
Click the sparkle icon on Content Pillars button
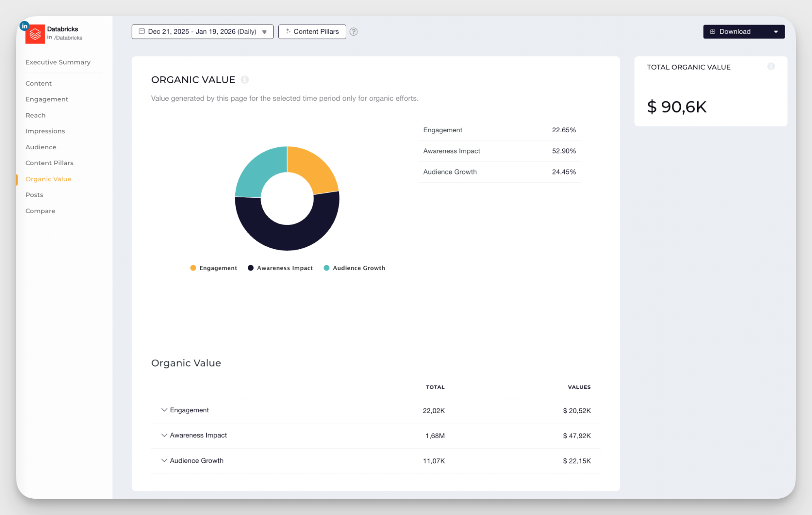288,31
